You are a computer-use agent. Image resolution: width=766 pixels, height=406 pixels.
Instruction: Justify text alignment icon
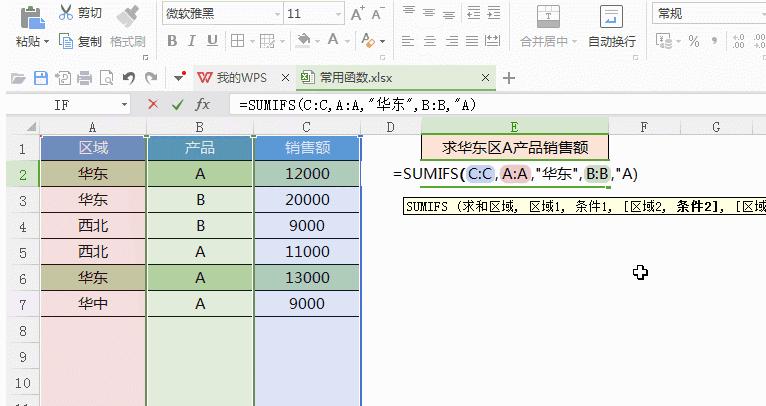(472, 41)
